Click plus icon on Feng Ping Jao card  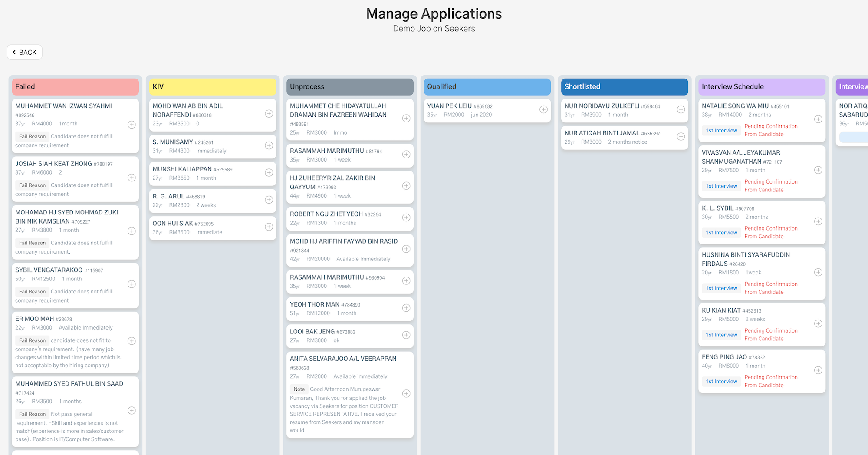point(818,370)
